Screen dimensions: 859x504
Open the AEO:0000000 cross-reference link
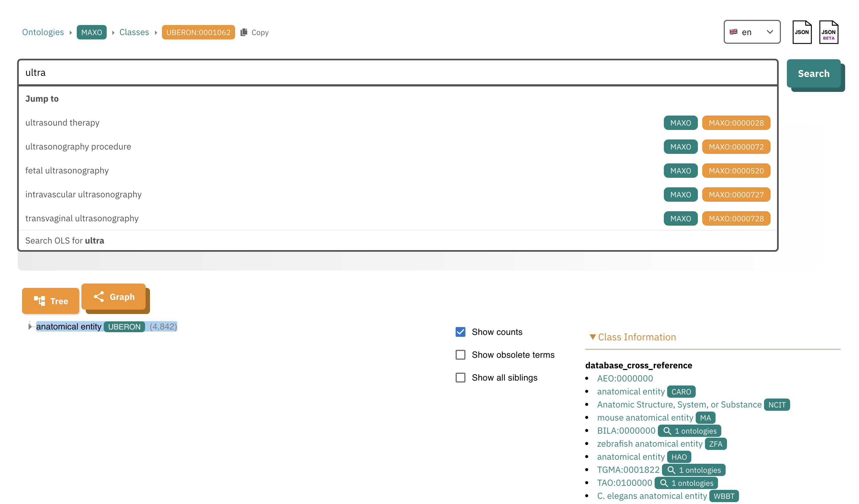click(x=624, y=378)
